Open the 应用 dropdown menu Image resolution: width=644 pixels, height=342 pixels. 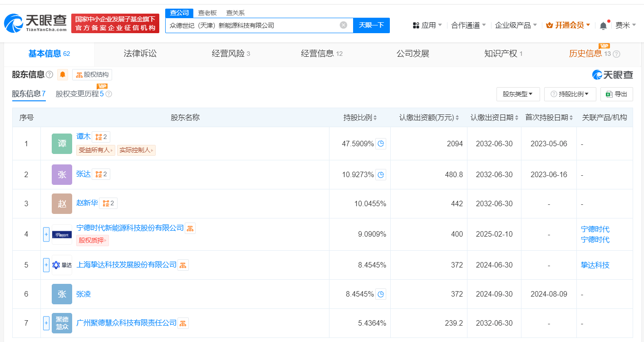click(x=427, y=25)
